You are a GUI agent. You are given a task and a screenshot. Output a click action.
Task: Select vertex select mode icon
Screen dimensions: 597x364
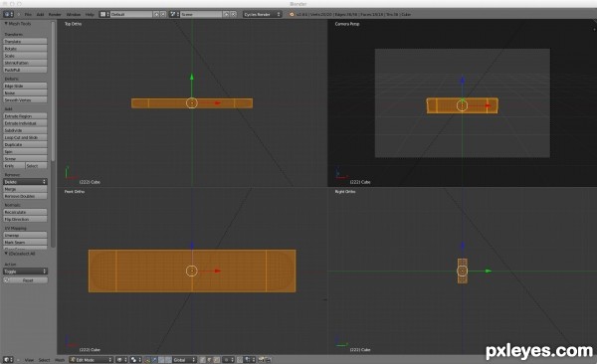click(x=203, y=359)
